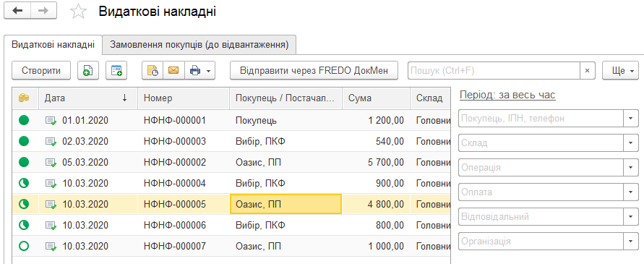Viewport: 644px width, 264px height.
Task: Open the document history clock icon
Action: click(x=153, y=71)
